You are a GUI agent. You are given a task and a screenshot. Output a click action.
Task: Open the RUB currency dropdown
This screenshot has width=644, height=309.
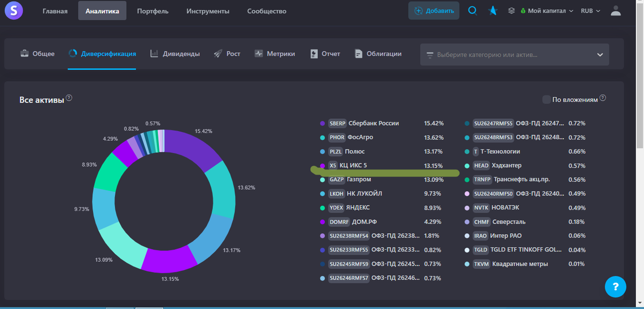(590, 11)
